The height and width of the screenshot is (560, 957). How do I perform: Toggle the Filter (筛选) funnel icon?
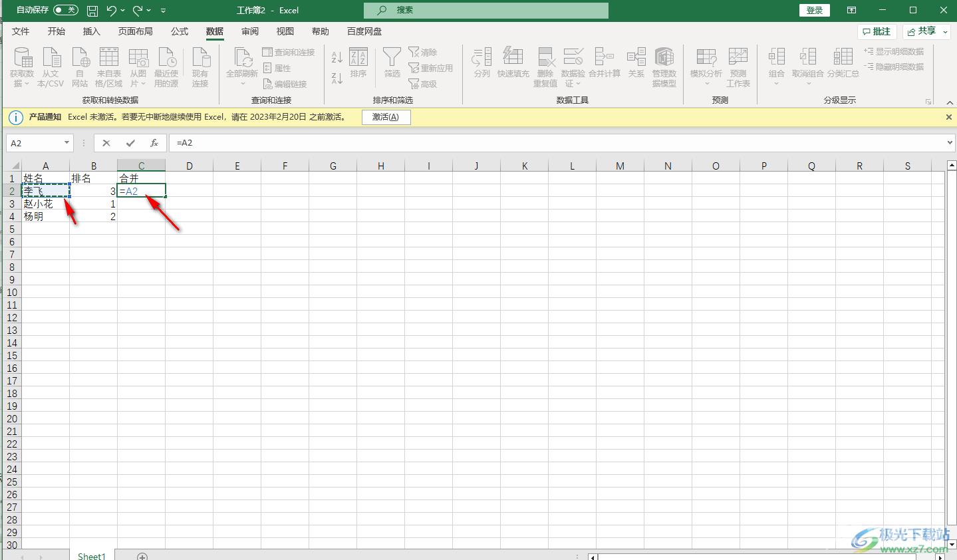point(392,63)
